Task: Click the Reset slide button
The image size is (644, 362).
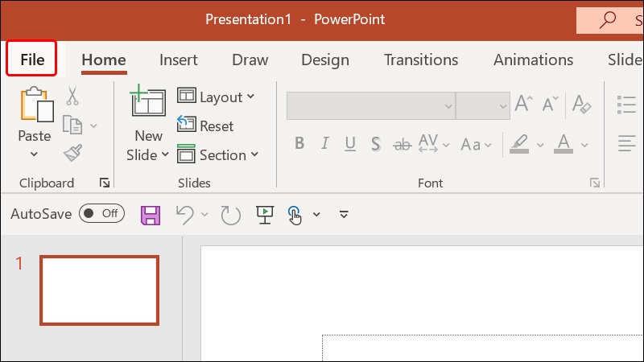Action: [205, 125]
